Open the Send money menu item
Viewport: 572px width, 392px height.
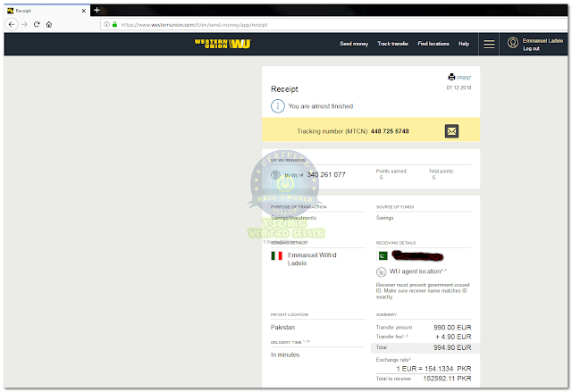point(354,44)
